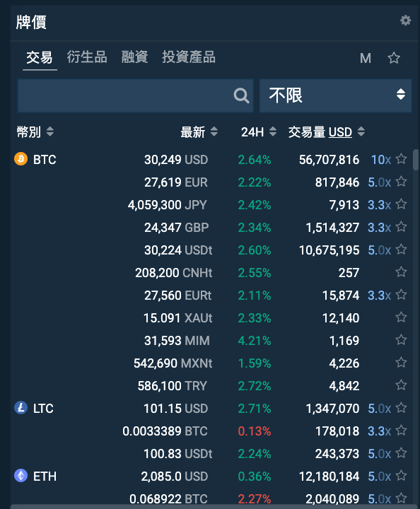Sort by the 24H change column

point(259,132)
